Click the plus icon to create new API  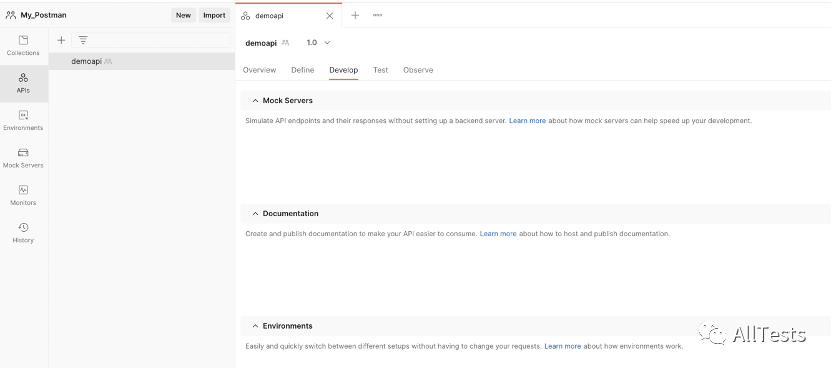coord(61,40)
